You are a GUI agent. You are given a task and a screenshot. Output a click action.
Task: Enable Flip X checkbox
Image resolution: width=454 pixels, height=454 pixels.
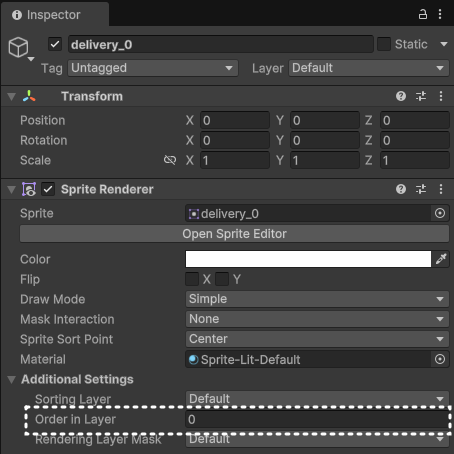click(x=192, y=279)
